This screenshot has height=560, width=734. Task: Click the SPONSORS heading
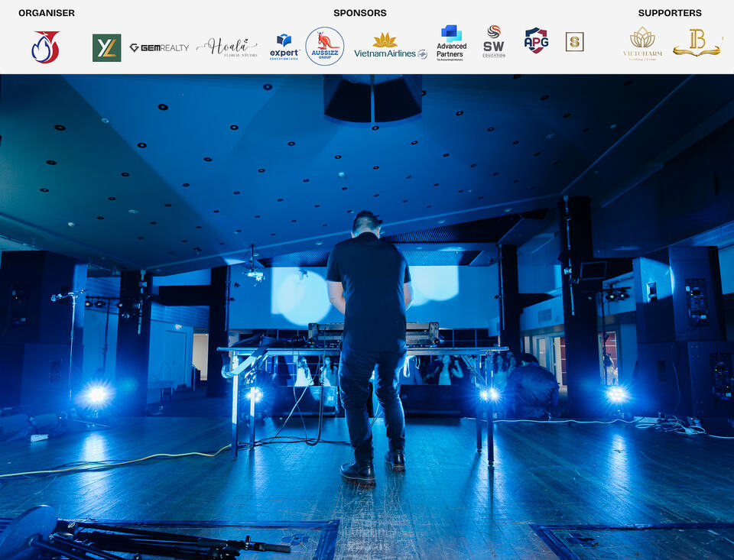pos(360,13)
